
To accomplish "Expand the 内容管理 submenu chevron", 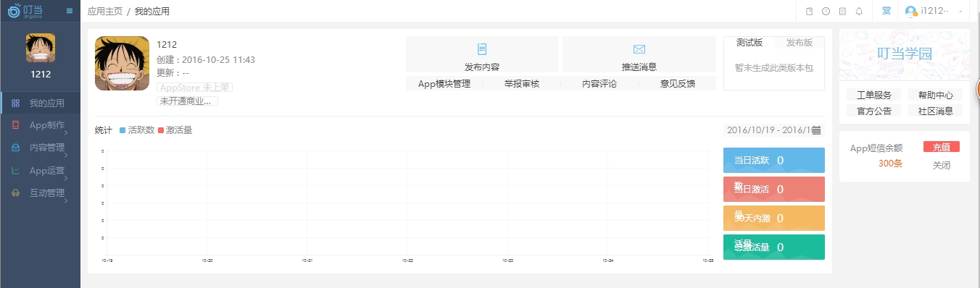I will coord(67,156).
